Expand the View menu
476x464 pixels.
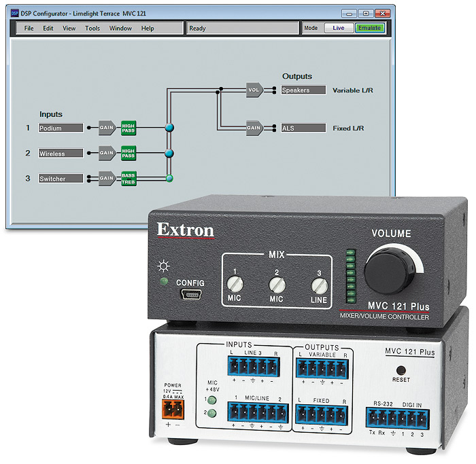point(69,29)
